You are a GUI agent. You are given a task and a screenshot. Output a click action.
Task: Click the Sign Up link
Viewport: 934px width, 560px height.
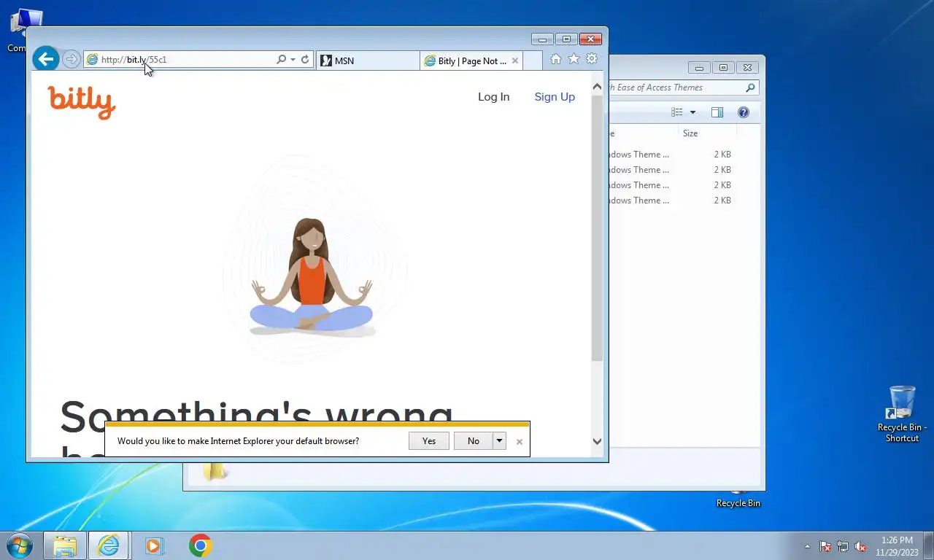555,97
